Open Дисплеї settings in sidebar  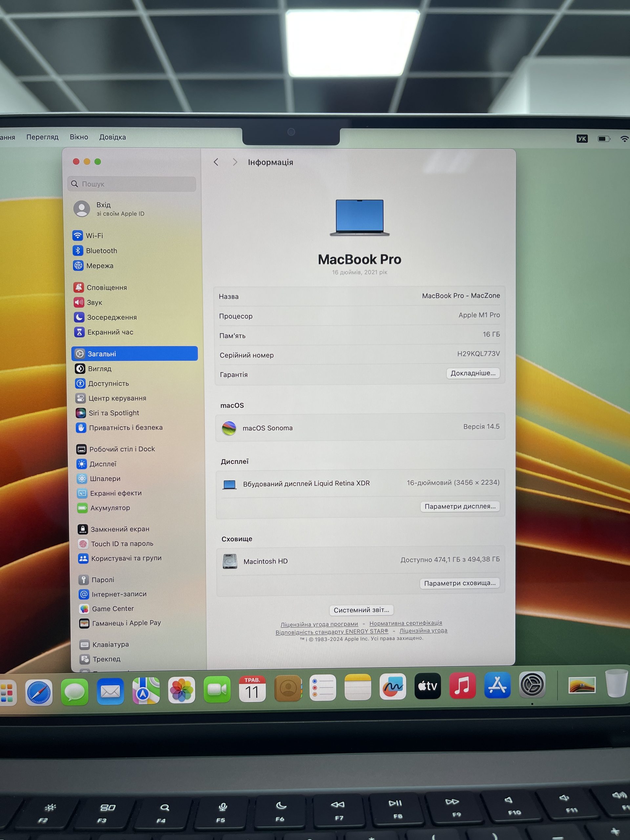click(96, 464)
